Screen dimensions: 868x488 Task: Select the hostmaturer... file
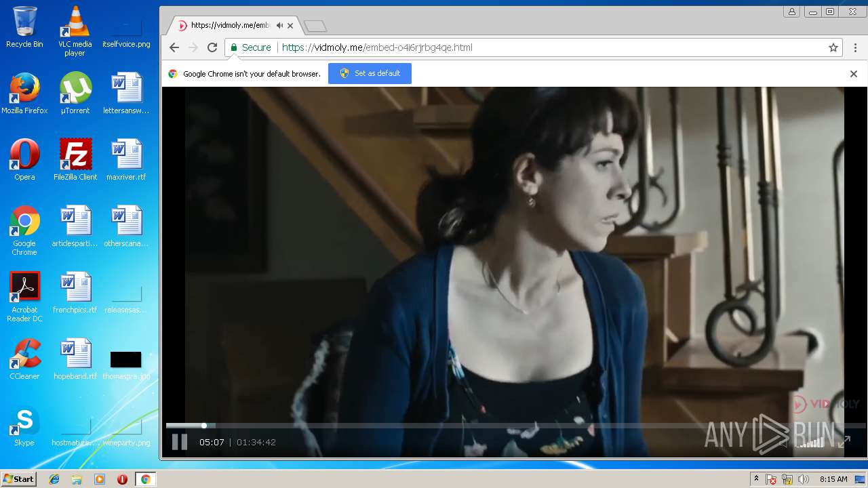click(75, 431)
